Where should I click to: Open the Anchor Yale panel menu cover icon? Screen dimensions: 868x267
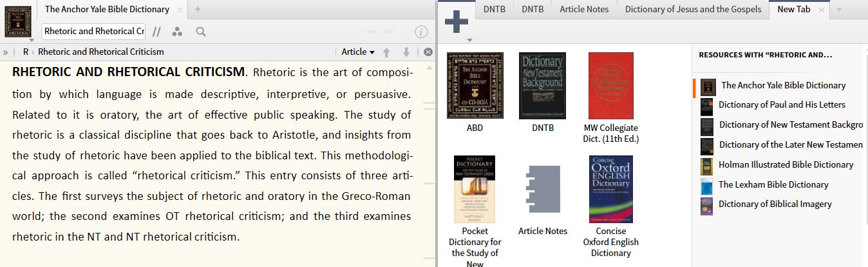coord(18,23)
